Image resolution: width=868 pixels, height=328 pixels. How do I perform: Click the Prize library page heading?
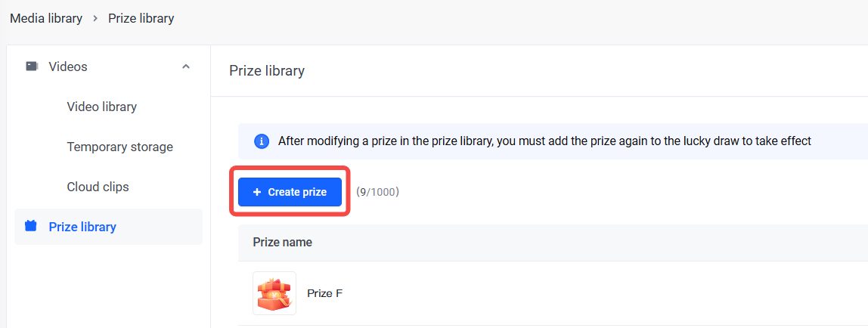[x=266, y=71]
